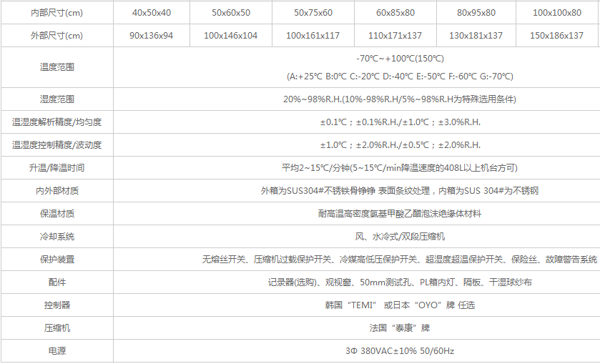The image size is (600, 364).
Task: Click the '80x95x80' inner size cell
Action: tap(476, 13)
